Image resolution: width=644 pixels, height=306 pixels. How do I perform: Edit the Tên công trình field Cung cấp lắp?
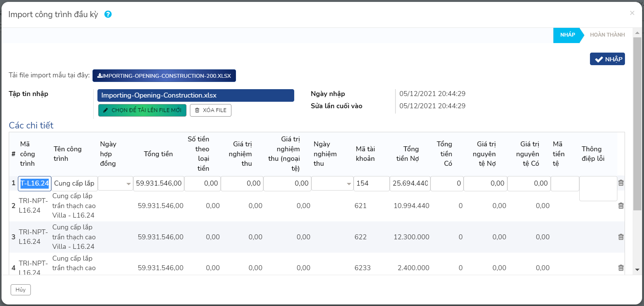74,183
